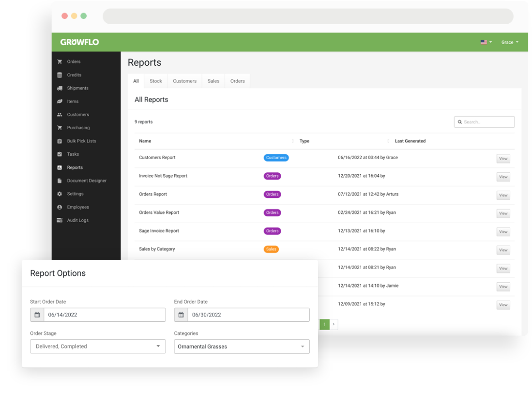Image resolution: width=532 pixels, height=393 pixels.
Task: Click Sage Invoice Report name
Action: 159,231
